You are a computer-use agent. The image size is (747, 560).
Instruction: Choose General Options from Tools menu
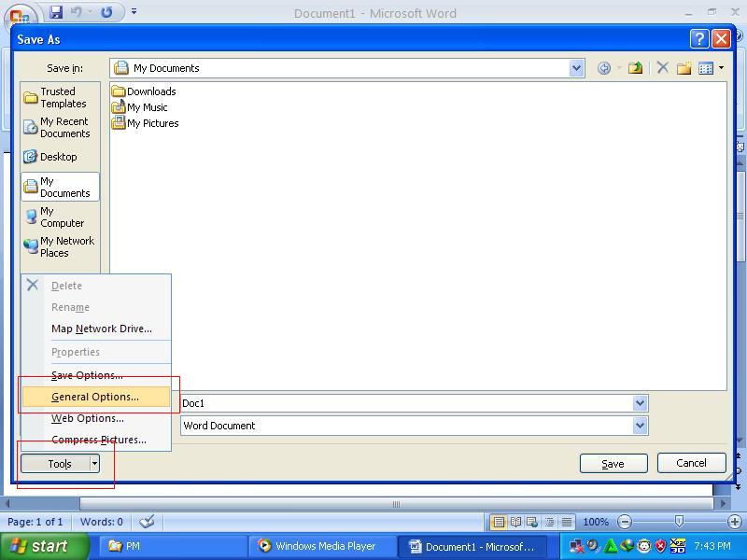point(96,397)
